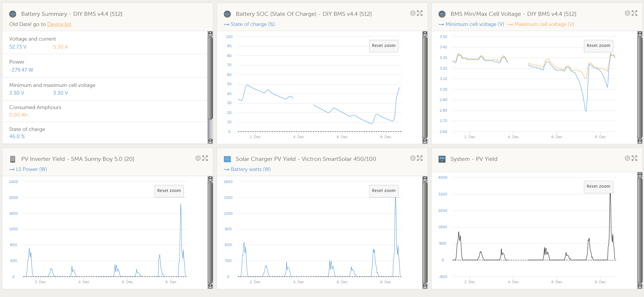The height and width of the screenshot is (297, 644).
Task: Click the inverter icon beside PV Inverter Yield
Action: point(13,159)
